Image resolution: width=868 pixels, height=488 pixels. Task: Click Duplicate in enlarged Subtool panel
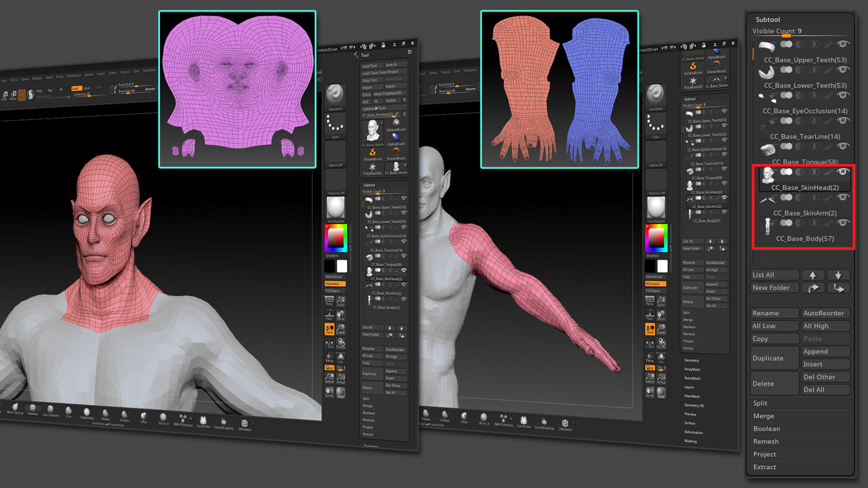774,358
